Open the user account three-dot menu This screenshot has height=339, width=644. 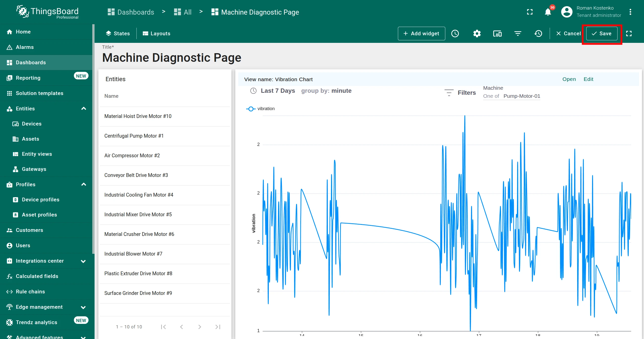click(x=630, y=12)
